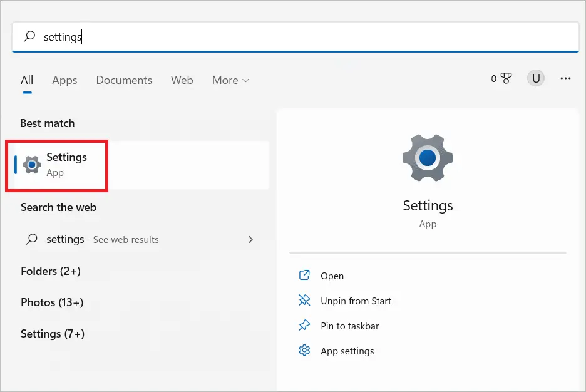Click the search magnifier icon in search box
Viewport: 586px width, 392px height.
pyautogui.click(x=29, y=36)
